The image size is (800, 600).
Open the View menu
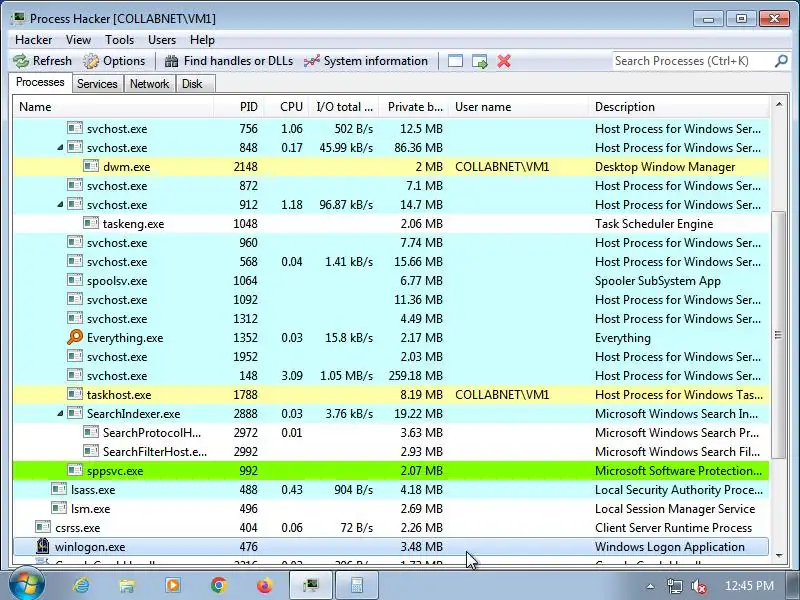(x=78, y=40)
